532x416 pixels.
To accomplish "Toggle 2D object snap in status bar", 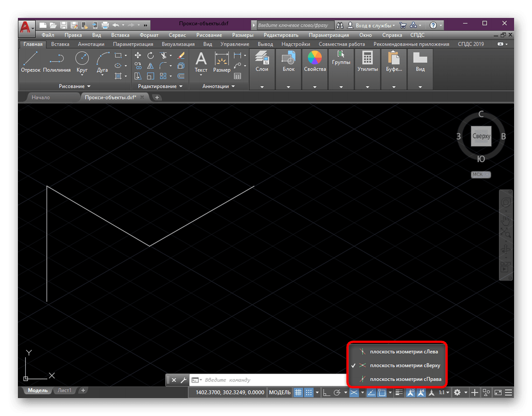I will point(382,392).
